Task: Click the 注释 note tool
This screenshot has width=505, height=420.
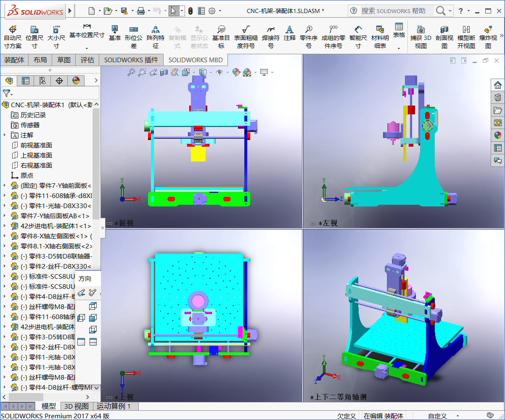Action: tap(289, 33)
